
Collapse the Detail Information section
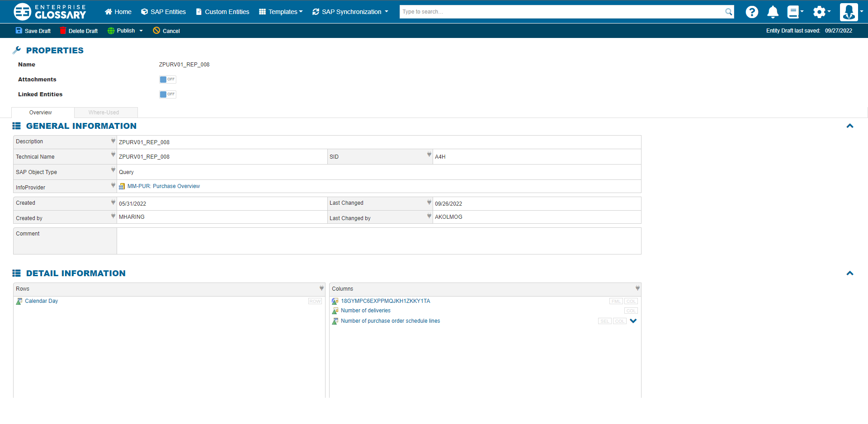tap(849, 273)
